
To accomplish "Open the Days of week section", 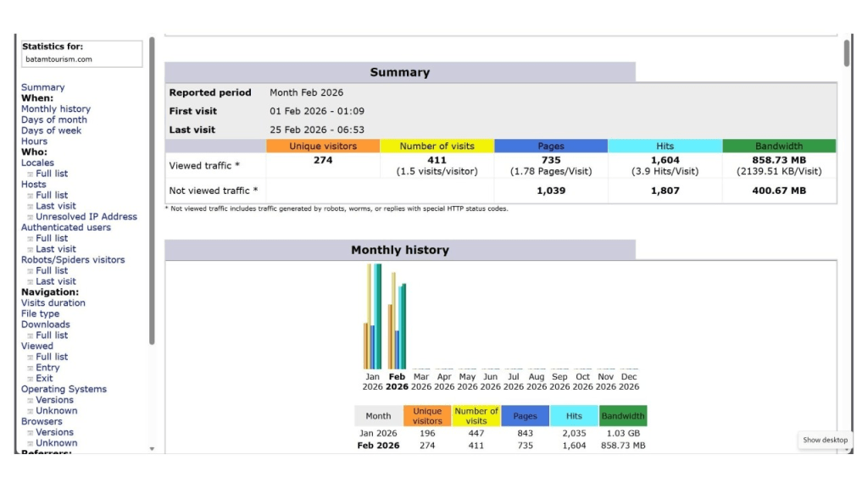I will (51, 130).
